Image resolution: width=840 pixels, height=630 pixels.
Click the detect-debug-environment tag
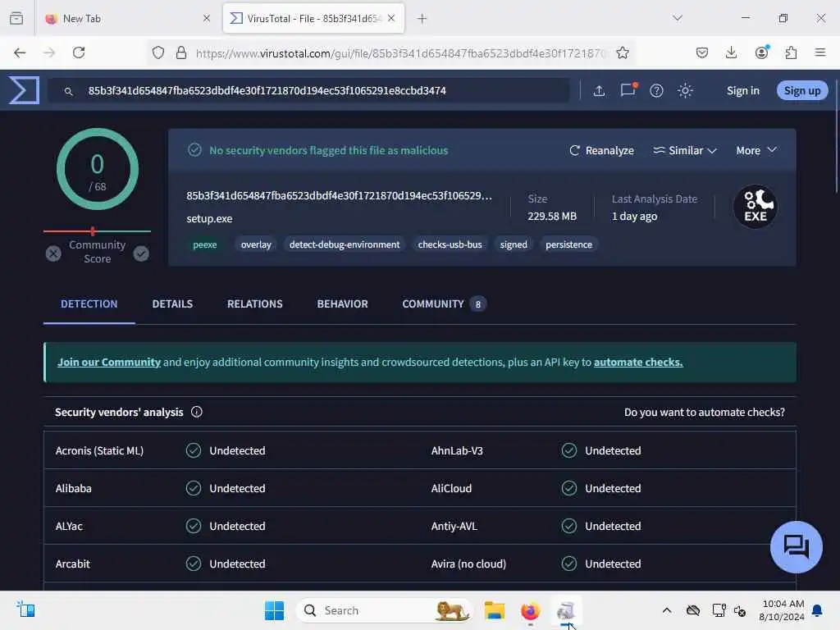pyautogui.click(x=345, y=244)
